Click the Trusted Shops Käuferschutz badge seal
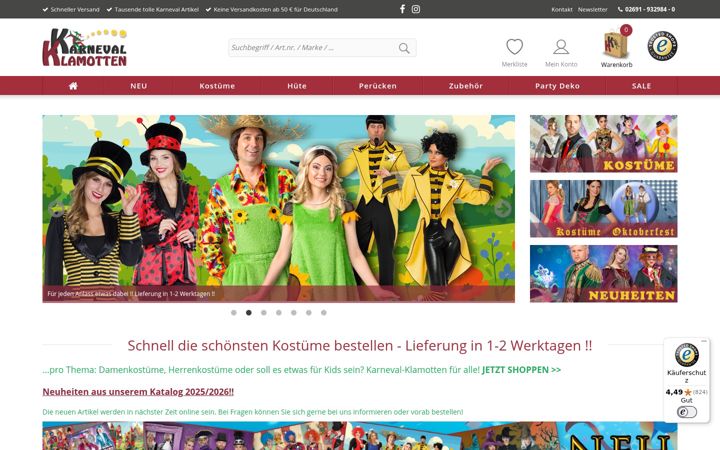720x450 pixels. click(686, 354)
